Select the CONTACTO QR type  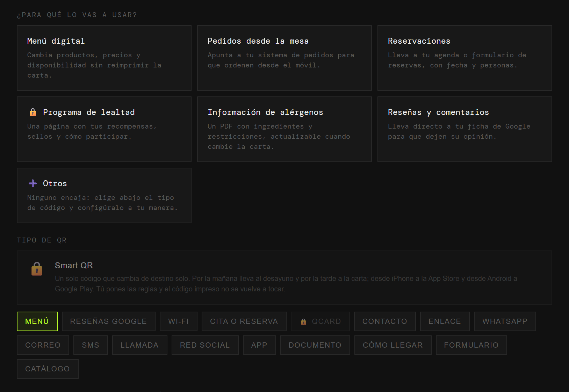coord(385,321)
